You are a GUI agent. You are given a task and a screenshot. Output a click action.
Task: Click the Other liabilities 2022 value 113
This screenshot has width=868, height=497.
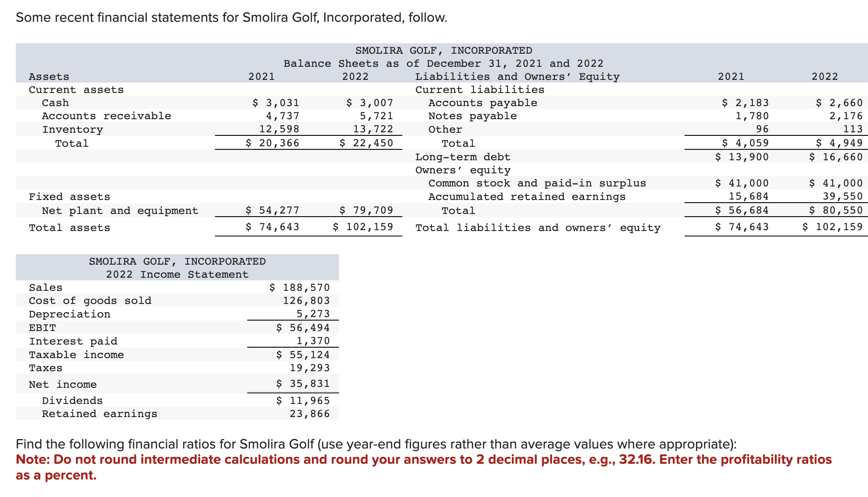pos(853,129)
